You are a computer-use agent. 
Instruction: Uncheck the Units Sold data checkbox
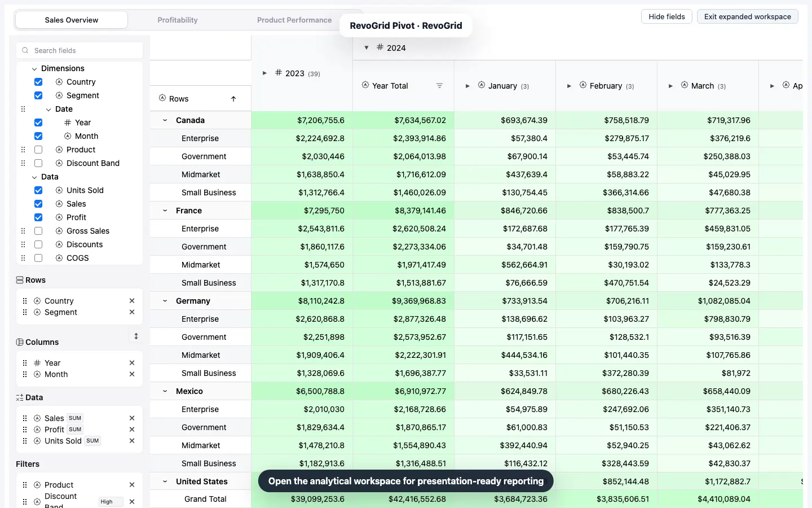click(x=38, y=190)
